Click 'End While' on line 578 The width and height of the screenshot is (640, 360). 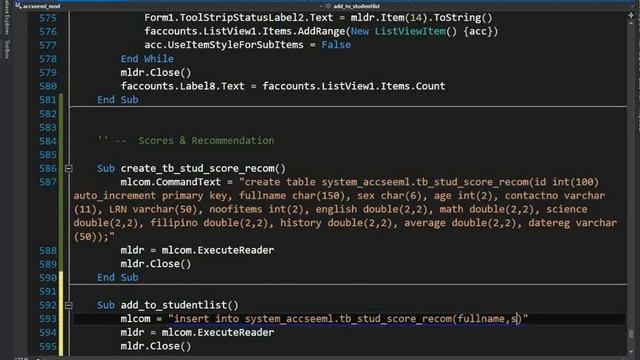pyautogui.click(x=147, y=59)
